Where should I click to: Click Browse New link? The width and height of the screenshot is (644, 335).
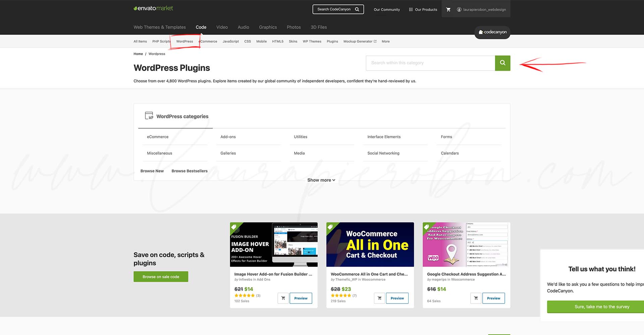152,171
